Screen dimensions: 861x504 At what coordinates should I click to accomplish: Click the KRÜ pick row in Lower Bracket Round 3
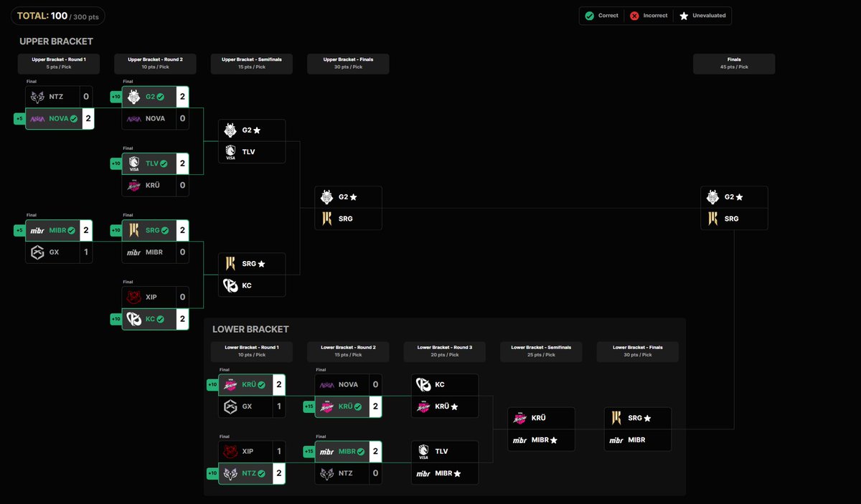445,407
